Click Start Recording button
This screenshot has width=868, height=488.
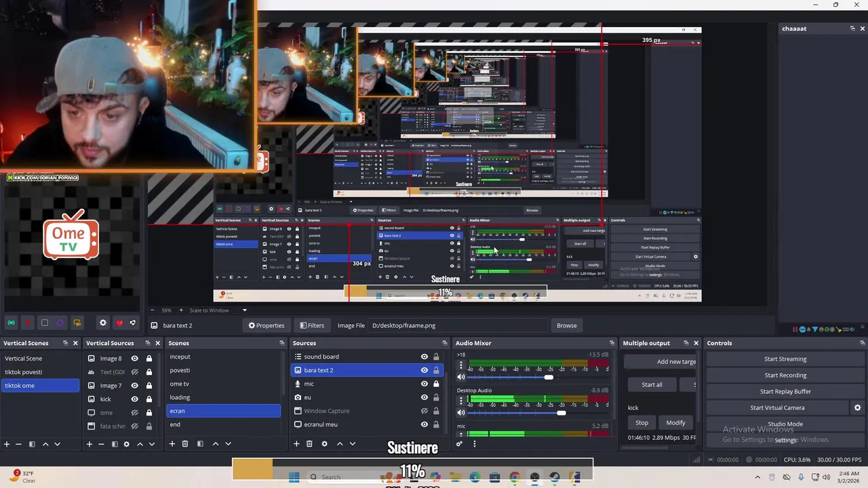point(785,375)
